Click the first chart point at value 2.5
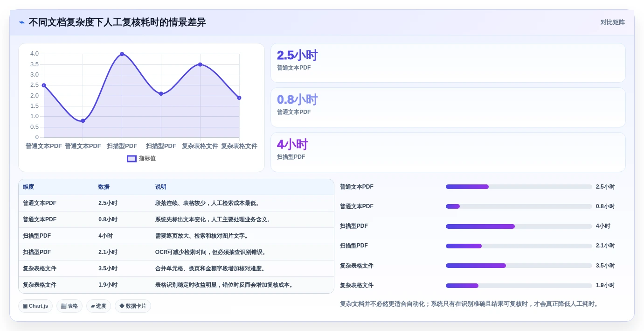644x331 pixels. click(x=44, y=85)
